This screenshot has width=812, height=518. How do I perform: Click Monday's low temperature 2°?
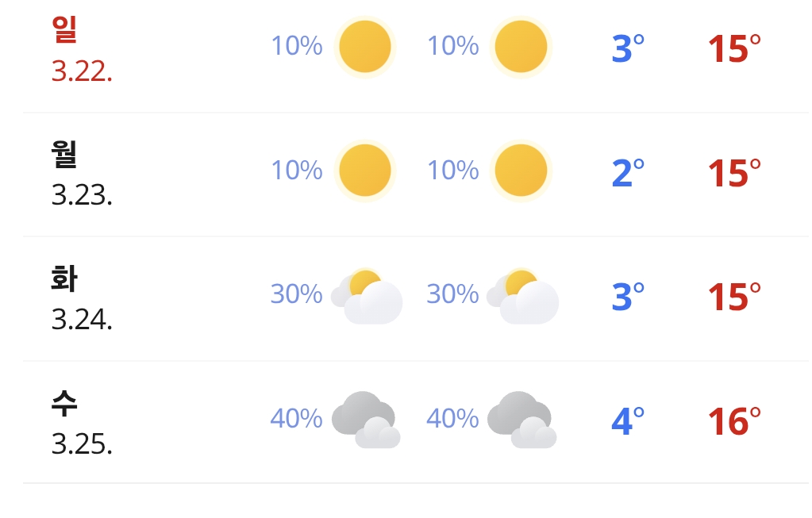(x=627, y=173)
